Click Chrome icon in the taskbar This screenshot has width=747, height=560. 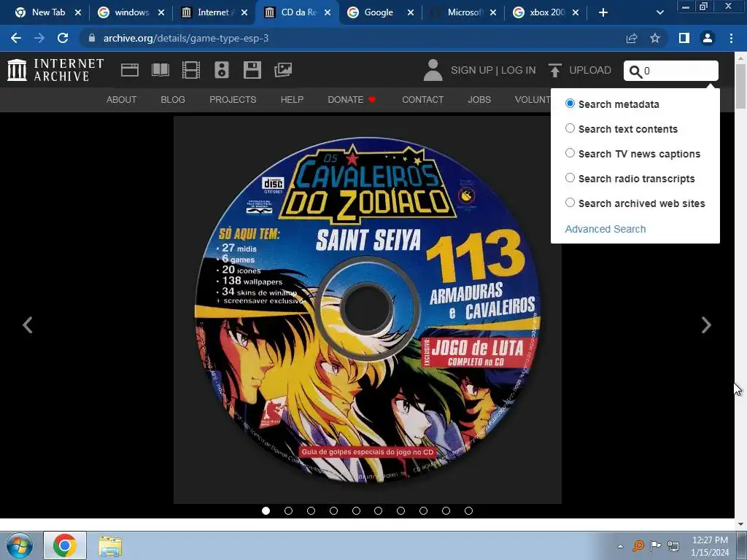65,545
